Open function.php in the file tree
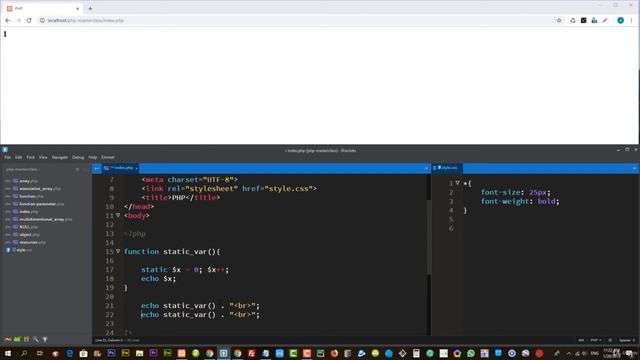The image size is (640, 360). click(x=31, y=196)
